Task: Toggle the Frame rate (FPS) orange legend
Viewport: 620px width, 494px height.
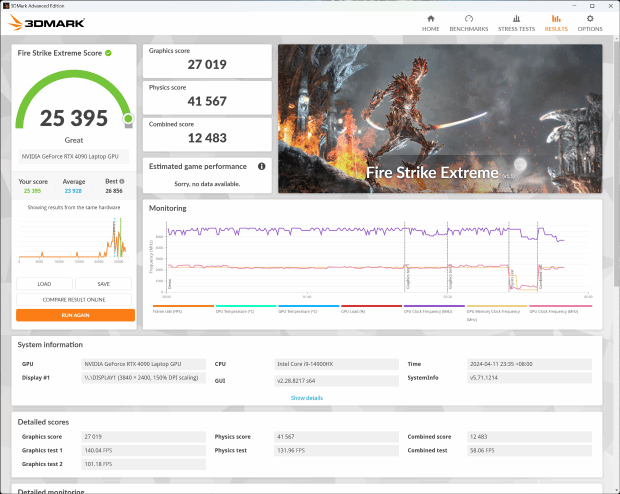Action: pyautogui.click(x=183, y=309)
